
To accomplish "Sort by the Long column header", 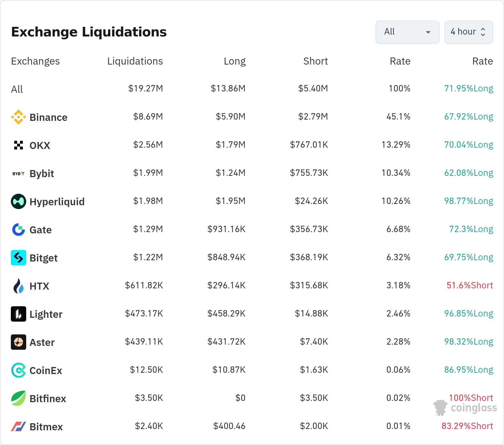I will pyautogui.click(x=234, y=61).
